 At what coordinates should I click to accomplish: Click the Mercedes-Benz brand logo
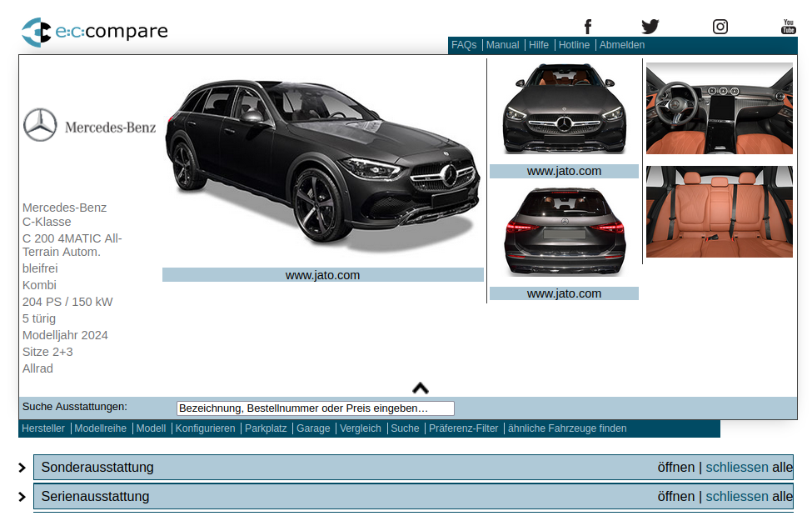90,125
